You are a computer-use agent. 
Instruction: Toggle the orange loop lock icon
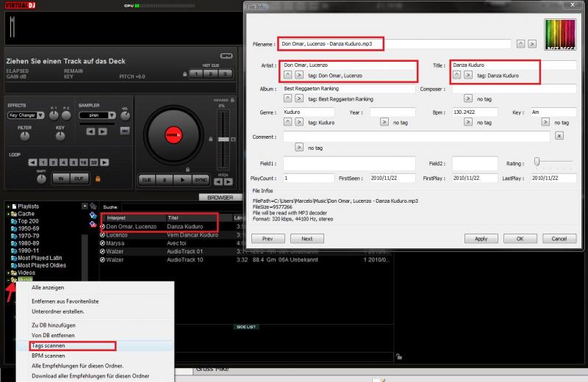tap(98, 179)
